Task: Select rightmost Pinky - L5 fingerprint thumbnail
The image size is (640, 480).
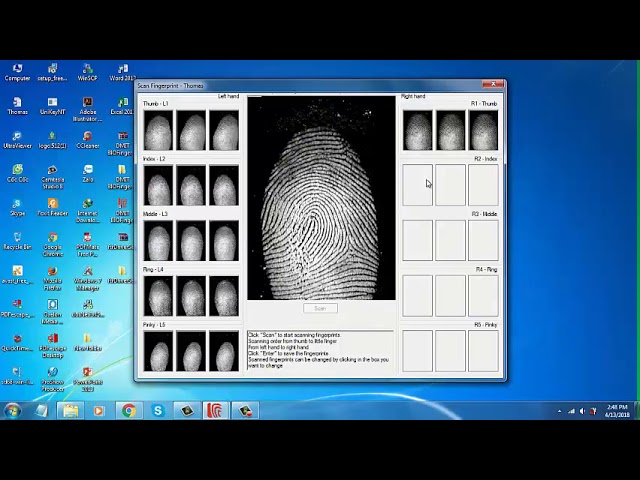Action: point(224,351)
